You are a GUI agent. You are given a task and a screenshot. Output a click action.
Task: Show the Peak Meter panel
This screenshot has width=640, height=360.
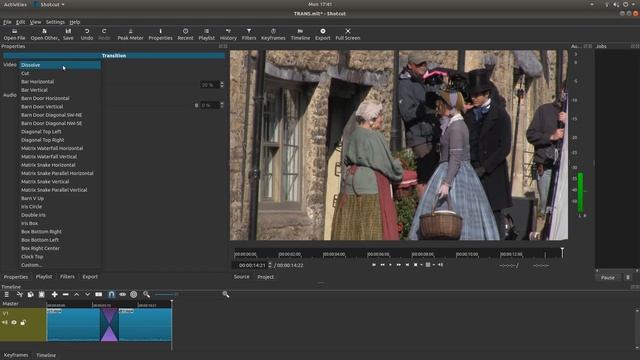[130, 34]
